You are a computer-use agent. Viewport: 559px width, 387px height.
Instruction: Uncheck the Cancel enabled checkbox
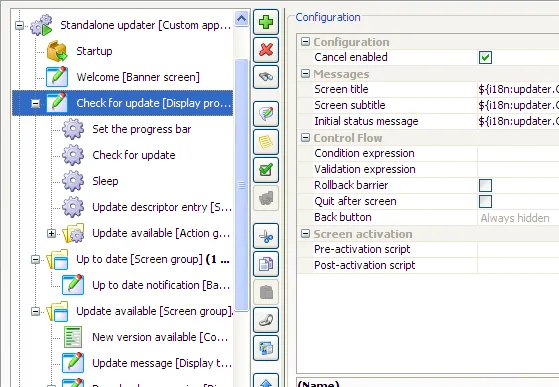point(485,57)
